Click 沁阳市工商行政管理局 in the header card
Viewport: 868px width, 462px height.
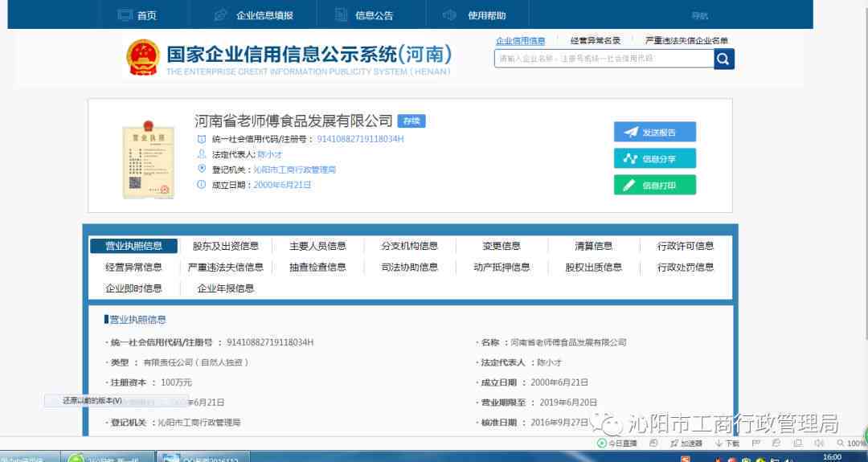click(294, 170)
